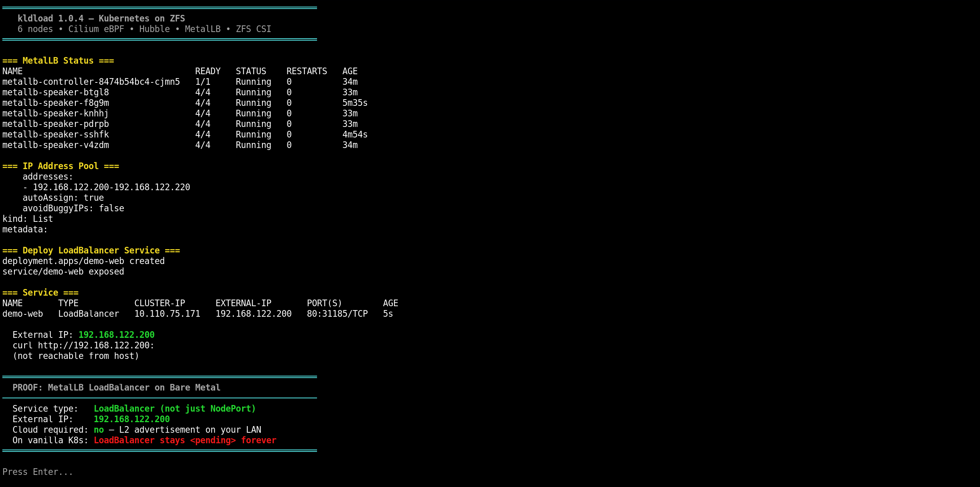
Task: Click the '1/1' ready value for controller
Action: pyautogui.click(x=203, y=82)
